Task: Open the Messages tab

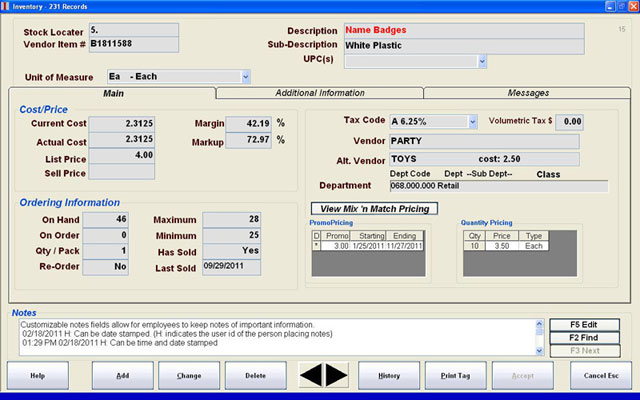Action: (x=526, y=93)
